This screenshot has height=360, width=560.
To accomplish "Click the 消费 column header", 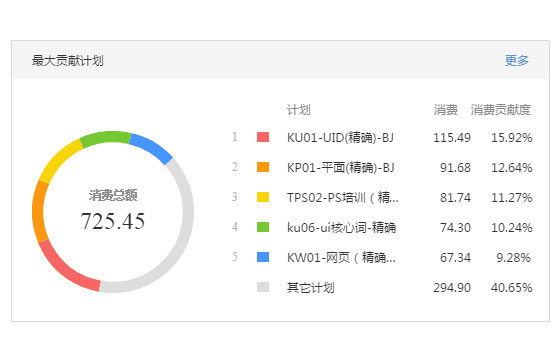I will click(x=445, y=110).
